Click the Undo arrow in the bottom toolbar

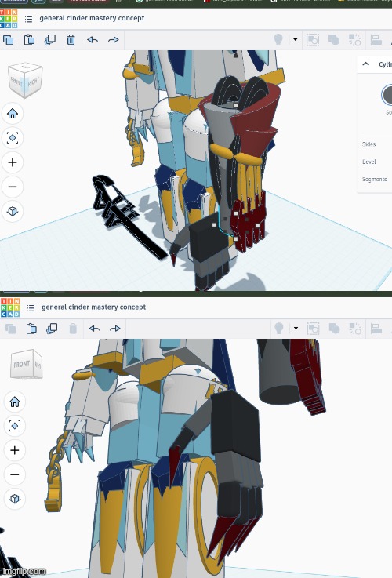[x=94, y=329]
